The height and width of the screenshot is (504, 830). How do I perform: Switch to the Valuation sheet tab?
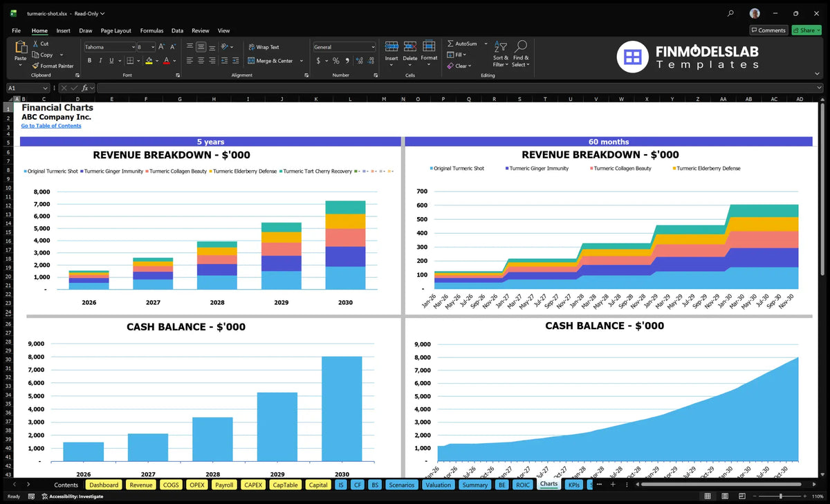tap(438, 485)
